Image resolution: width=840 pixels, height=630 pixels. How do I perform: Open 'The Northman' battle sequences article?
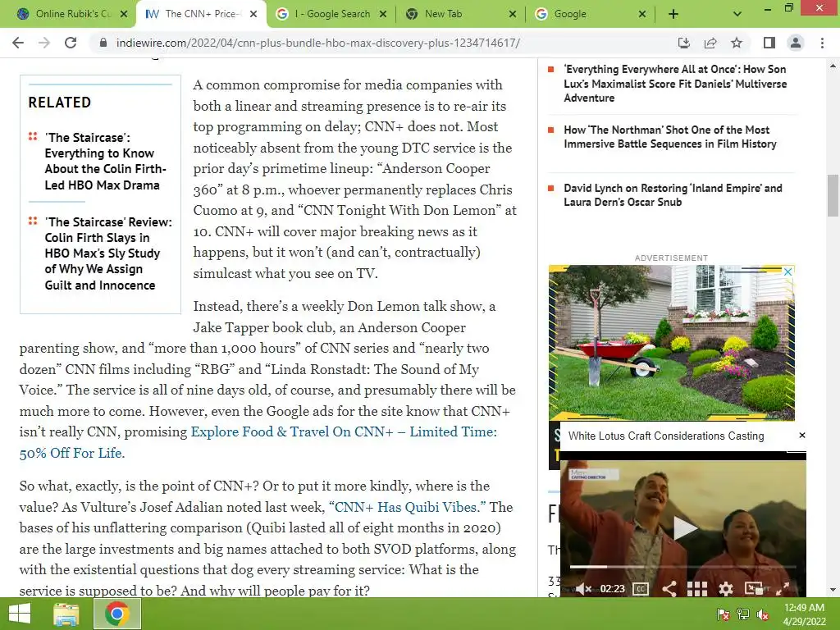tap(669, 137)
